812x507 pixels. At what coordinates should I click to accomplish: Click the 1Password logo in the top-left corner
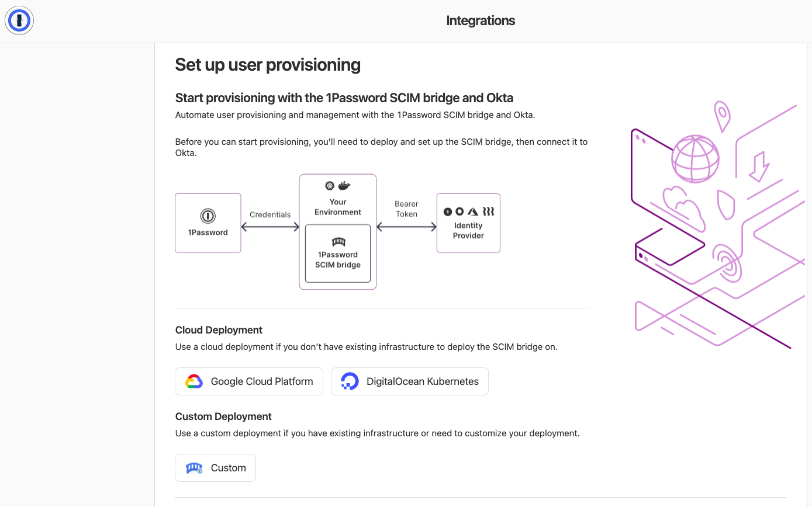19,20
